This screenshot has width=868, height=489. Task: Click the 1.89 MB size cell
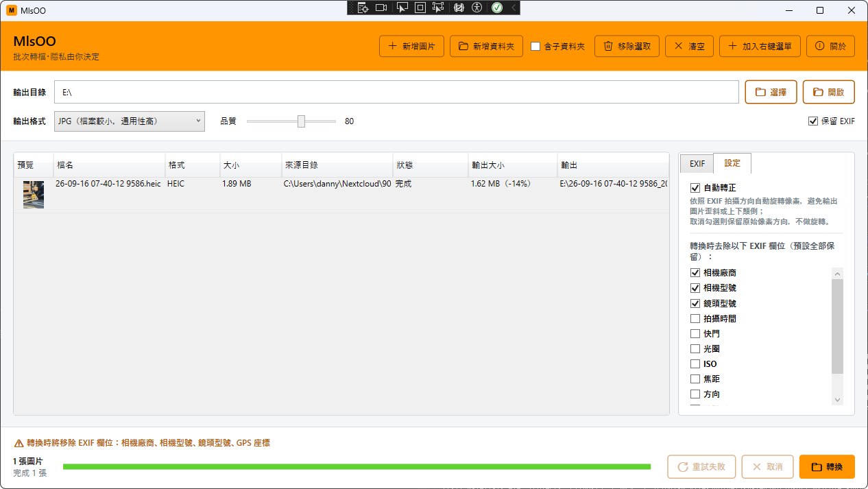coord(237,184)
